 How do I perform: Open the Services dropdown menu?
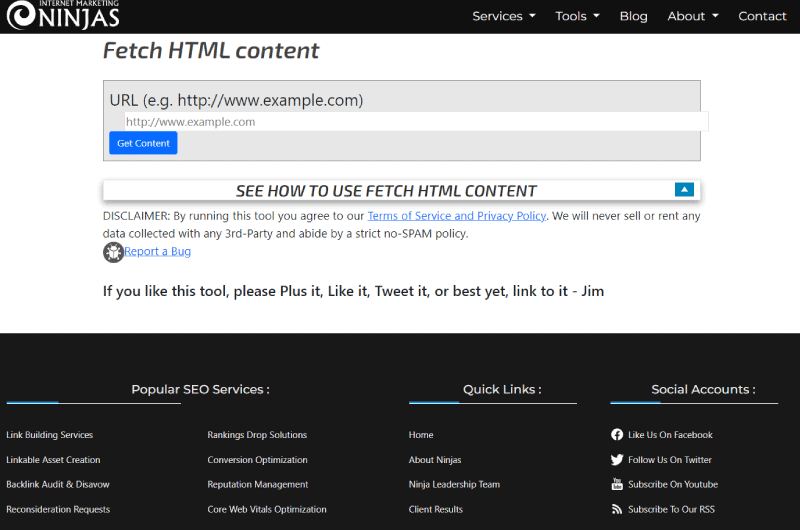504,16
